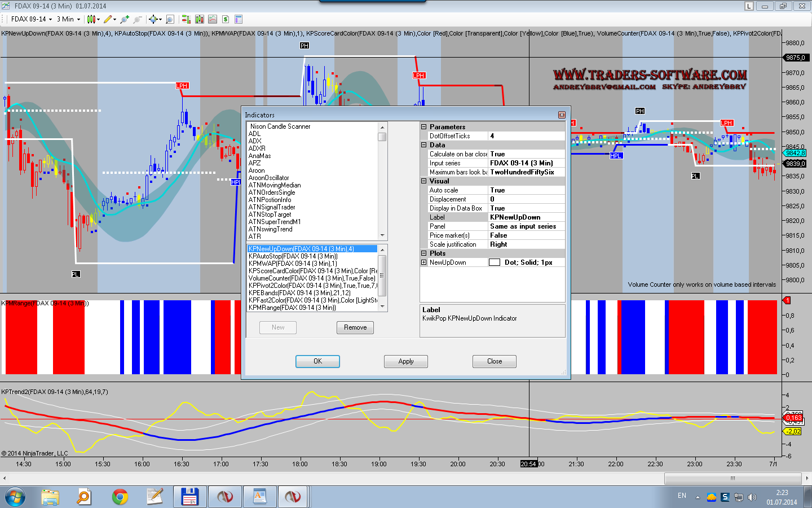The width and height of the screenshot is (812, 508).
Task: Open the chart style candlestick icon
Action: pyautogui.click(x=91, y=19)
